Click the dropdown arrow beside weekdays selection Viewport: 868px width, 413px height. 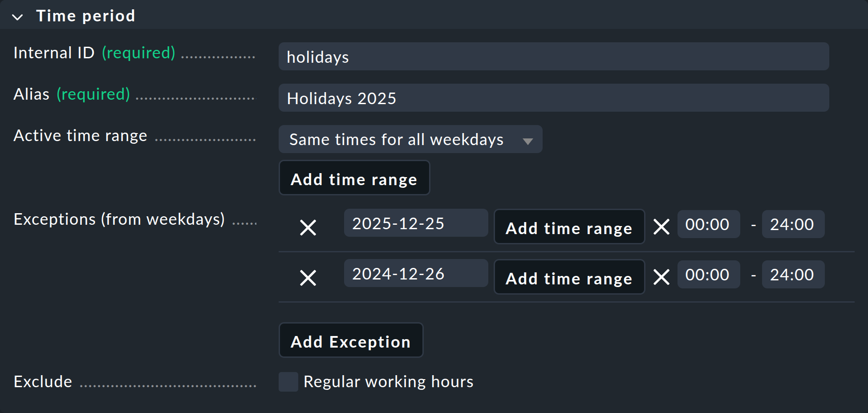click(x=528, y=141)
